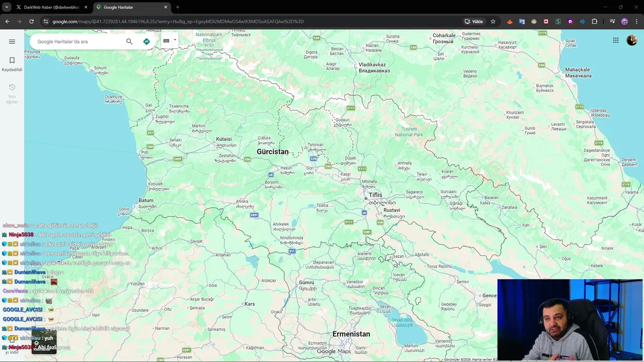Bookmark this page with the star icon
644x362 pixels.
click(493, 21)
